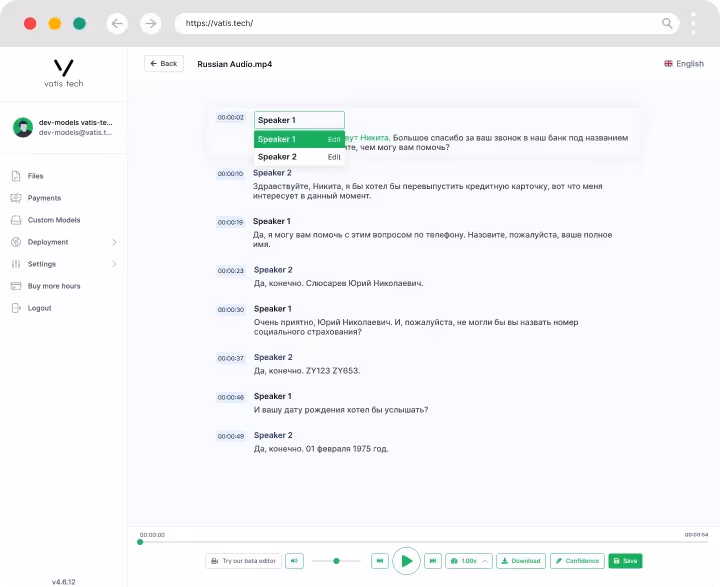Click the file title Russian Audio.mp4

(x=235, y=64)
